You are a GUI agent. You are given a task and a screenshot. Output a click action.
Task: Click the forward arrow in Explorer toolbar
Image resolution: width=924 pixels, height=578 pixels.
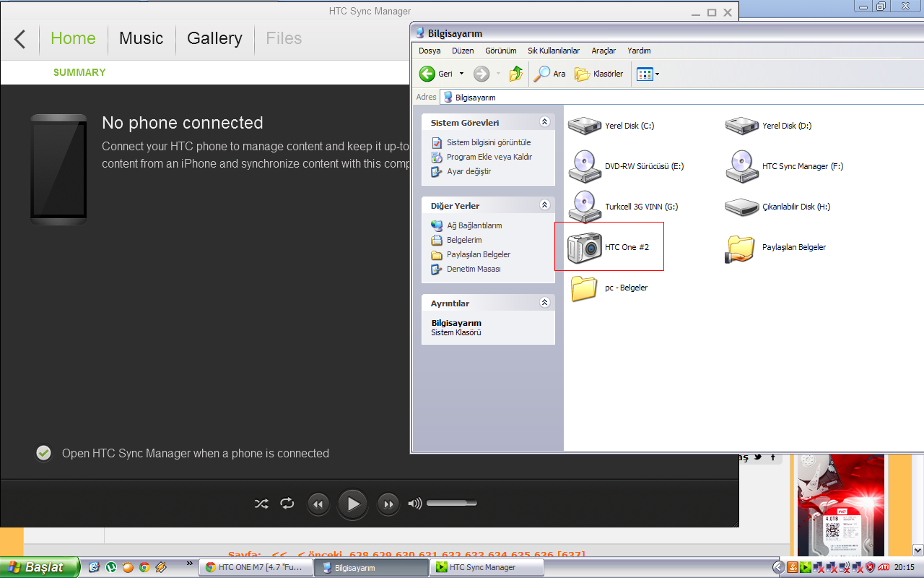pos(481,74)
